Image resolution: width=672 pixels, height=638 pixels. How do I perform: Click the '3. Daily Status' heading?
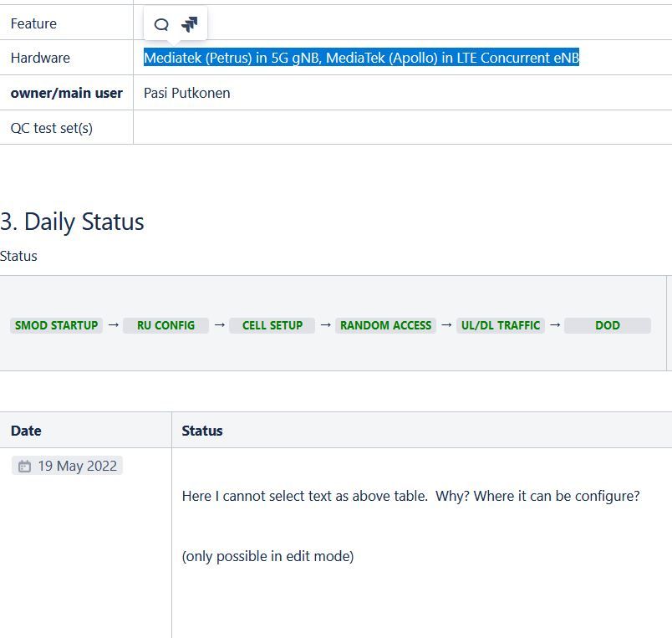coord(73,222)
